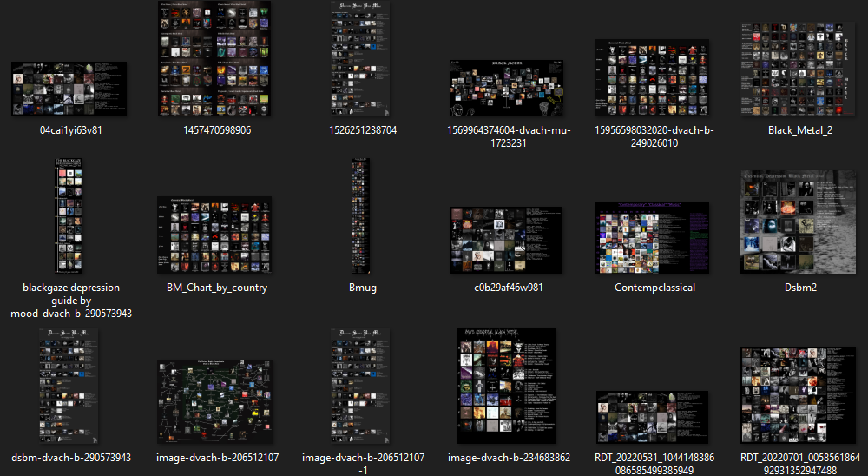This screenshot has height=476, width=868.
Task: Click the file name 04cai1yi63v81
Action: (71, 130)
